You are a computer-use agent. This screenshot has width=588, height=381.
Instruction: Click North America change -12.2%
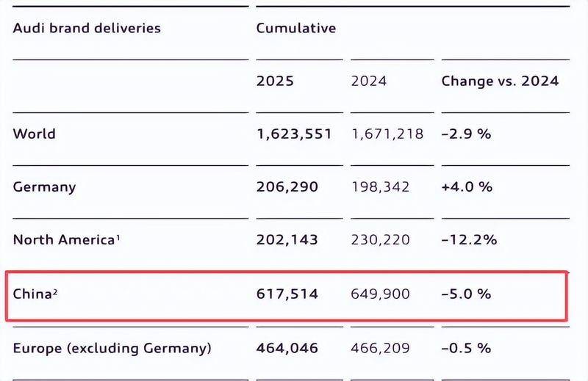469,239
